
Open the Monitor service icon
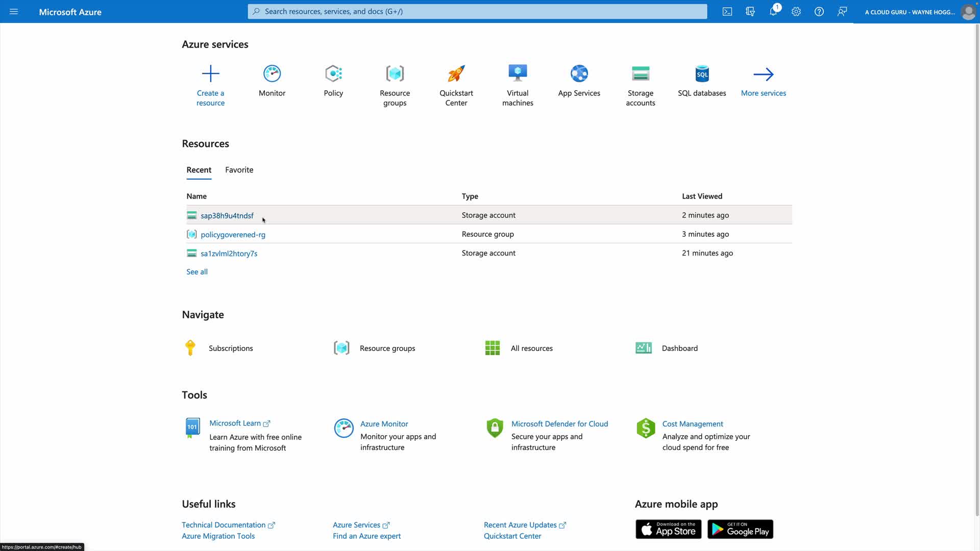point(272,73)
